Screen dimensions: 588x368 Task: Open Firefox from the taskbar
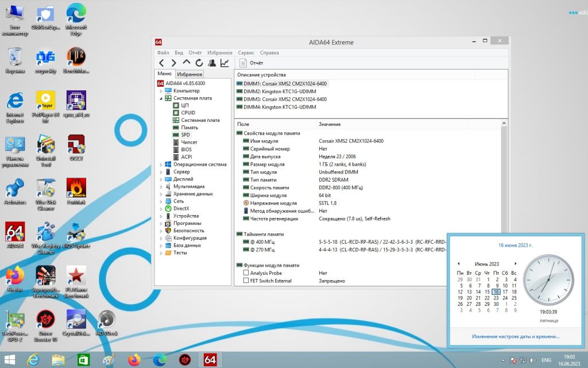tap(134, 360)
